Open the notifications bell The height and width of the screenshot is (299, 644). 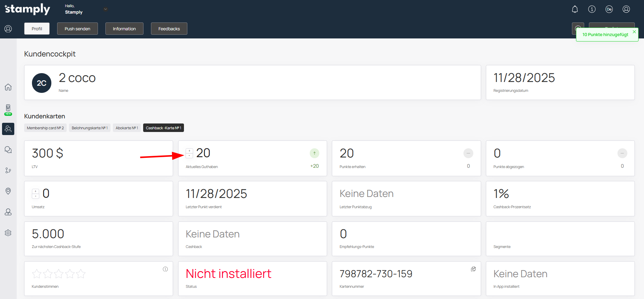click(575, 9)
